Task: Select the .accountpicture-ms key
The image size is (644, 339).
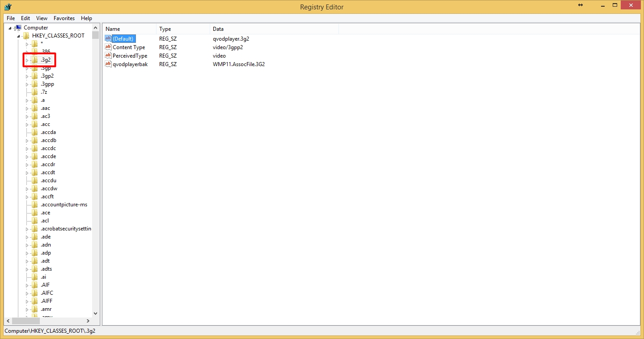Action: click(64, 205)
